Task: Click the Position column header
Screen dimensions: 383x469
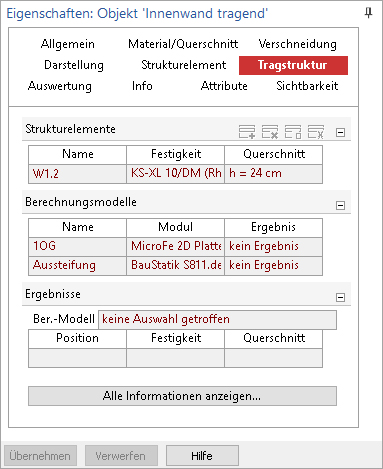Action: click(77, 338)
